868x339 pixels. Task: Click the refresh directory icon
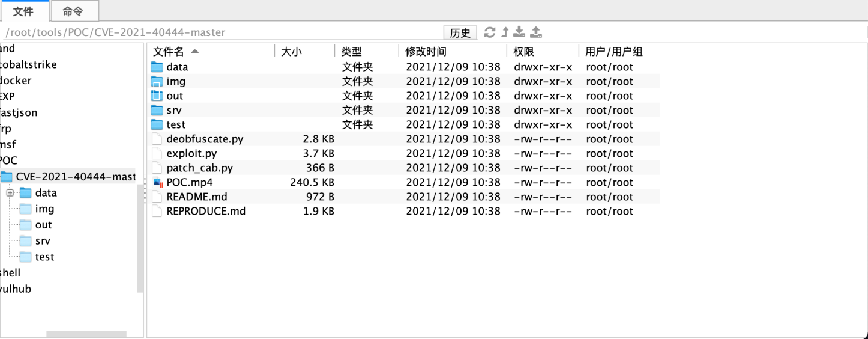point(490,32)
